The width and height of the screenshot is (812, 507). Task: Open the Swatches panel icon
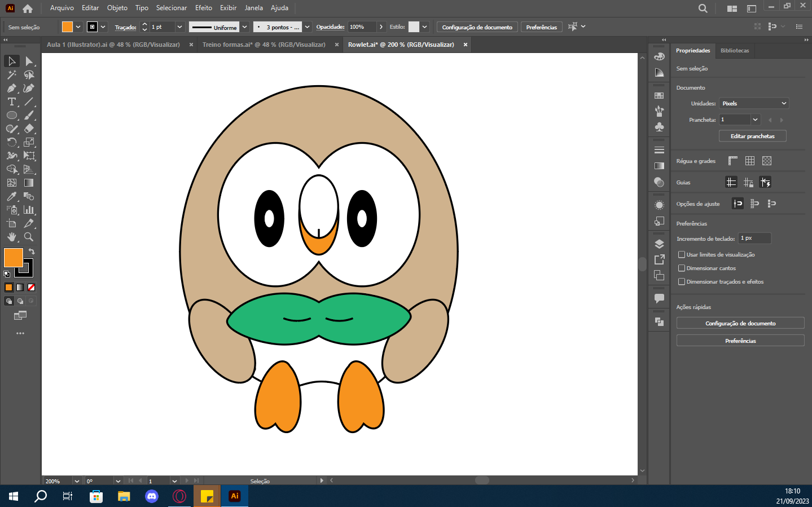point(659,95)
